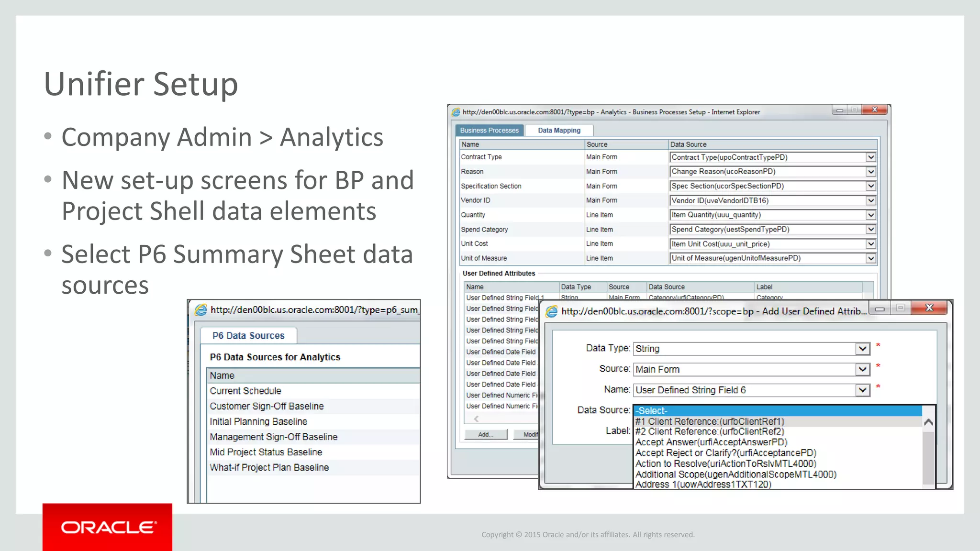Select the Reason name cell
Screen dimensions: 980x551
pos(522,172)
